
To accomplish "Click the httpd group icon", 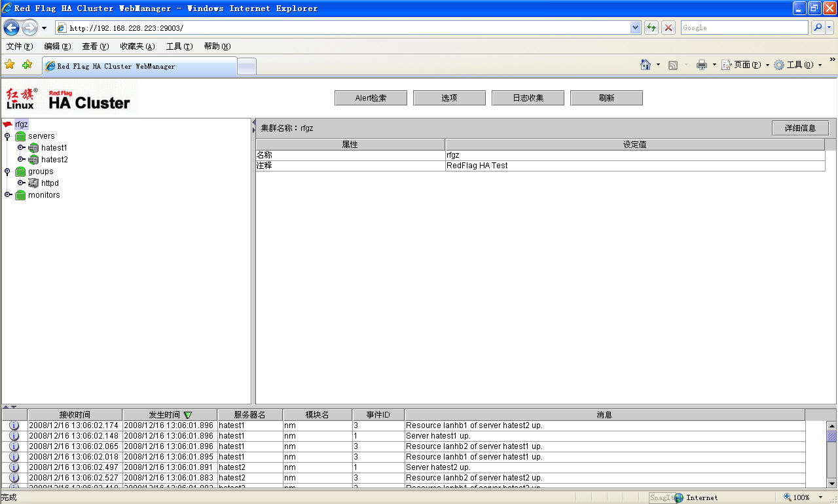I will 33,183.
